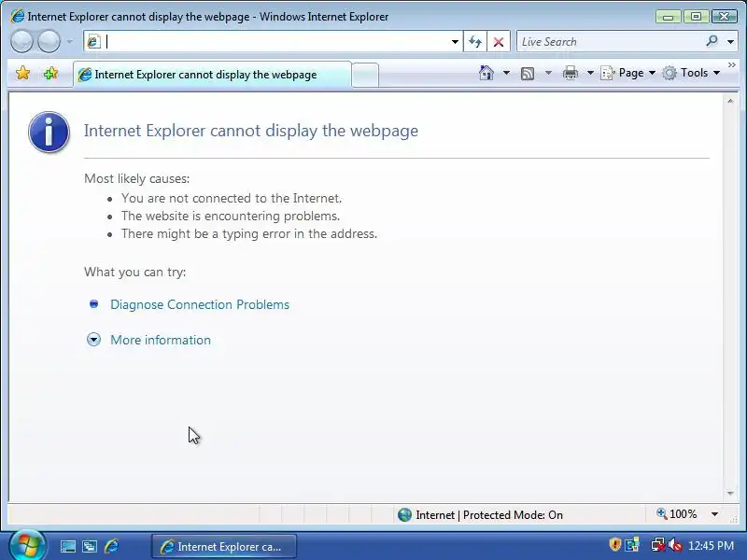Click the network disconnected tray icon
The width and height of the screenshot is (747, 560).
click(658, 544)
